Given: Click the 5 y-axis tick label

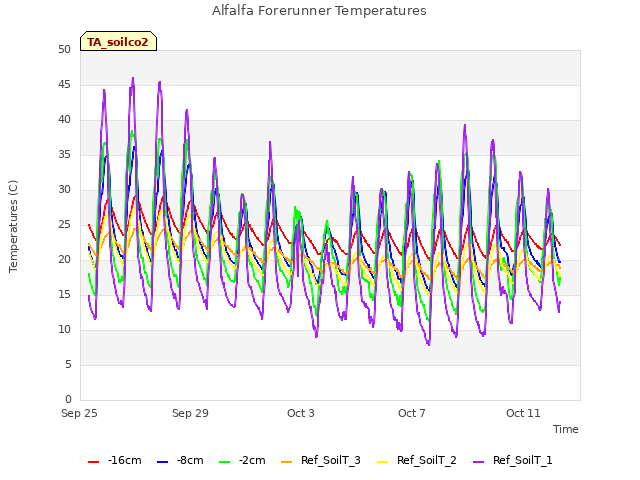Looking at the screenshot, I should [68, 364].
